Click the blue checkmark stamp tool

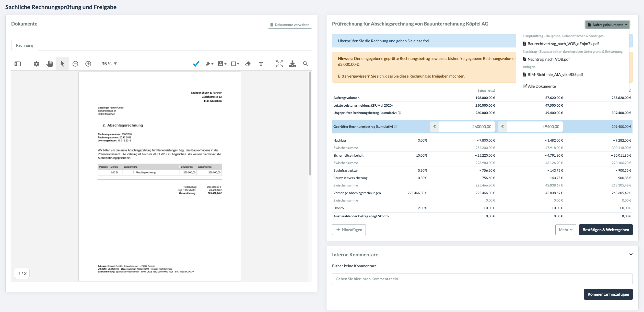(196, 64)
